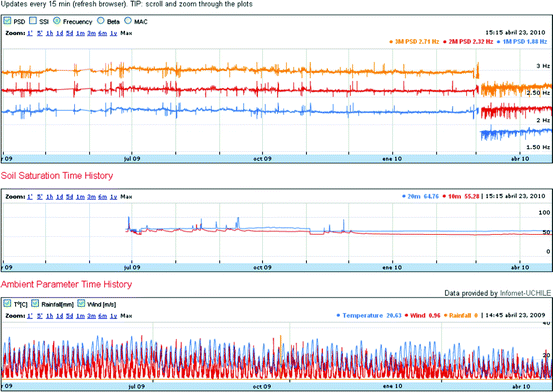
Task: Set frequency chart zoom to 1y
Action: [113, 33]
